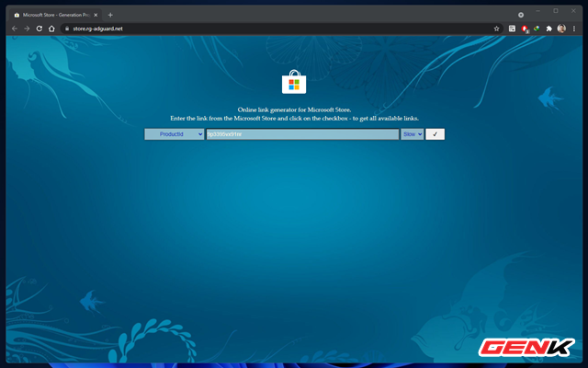This screenshot has height=368, width=588.
Task: Bookmark this page with the star icon
Action: pyautogui.click(x=496, y=29)
